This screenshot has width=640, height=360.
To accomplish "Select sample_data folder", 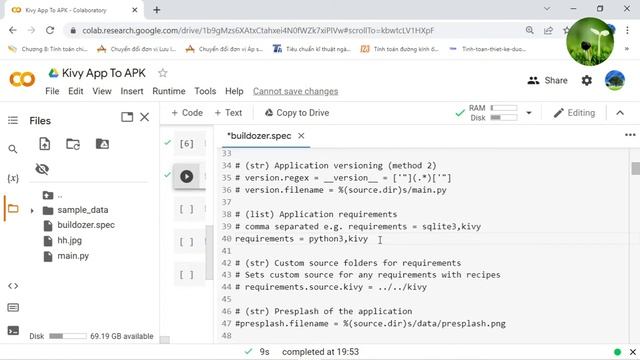I will pos(83,210).
